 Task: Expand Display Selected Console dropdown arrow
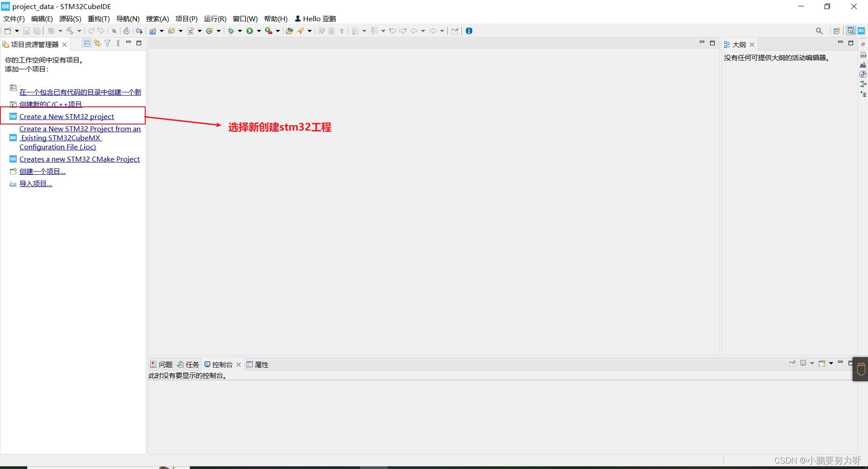pos(812,363)
